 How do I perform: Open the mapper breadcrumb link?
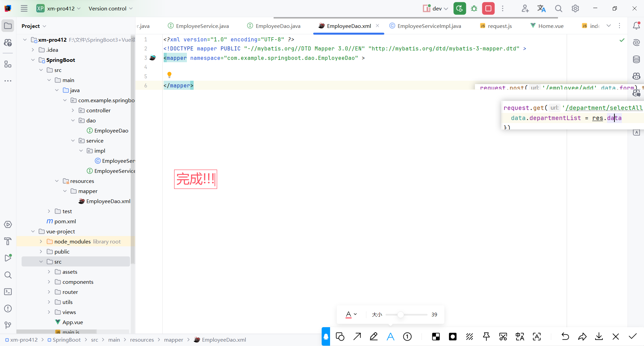point(173,340)
